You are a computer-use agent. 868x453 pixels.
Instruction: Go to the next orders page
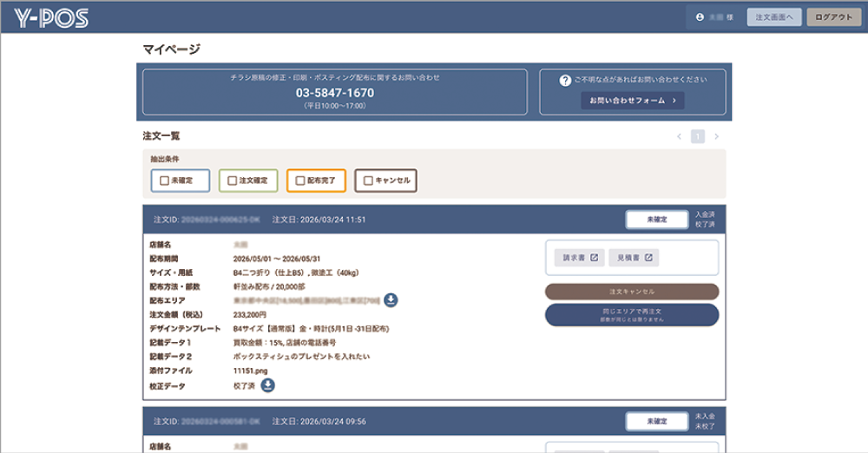716,136
